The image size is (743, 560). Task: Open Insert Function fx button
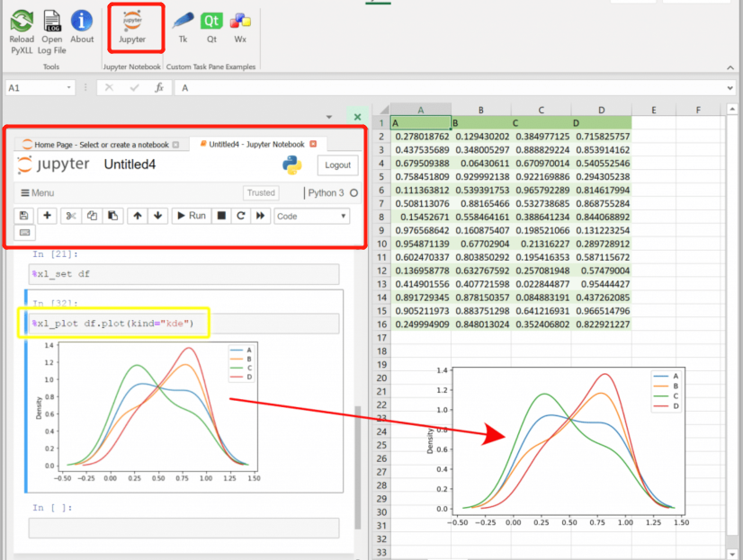(x=159, y=87)
